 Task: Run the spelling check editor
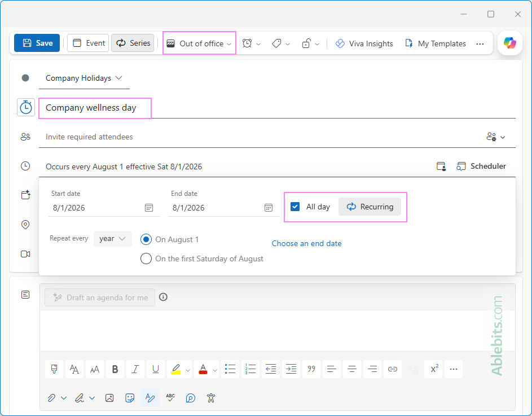[x=170, y=398]
